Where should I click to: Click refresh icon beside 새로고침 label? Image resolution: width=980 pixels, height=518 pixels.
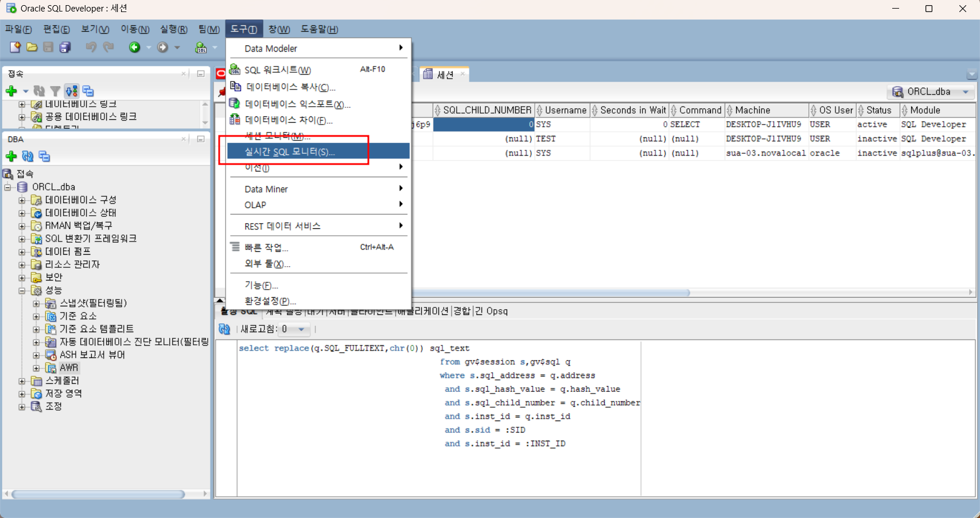(224, 329)
